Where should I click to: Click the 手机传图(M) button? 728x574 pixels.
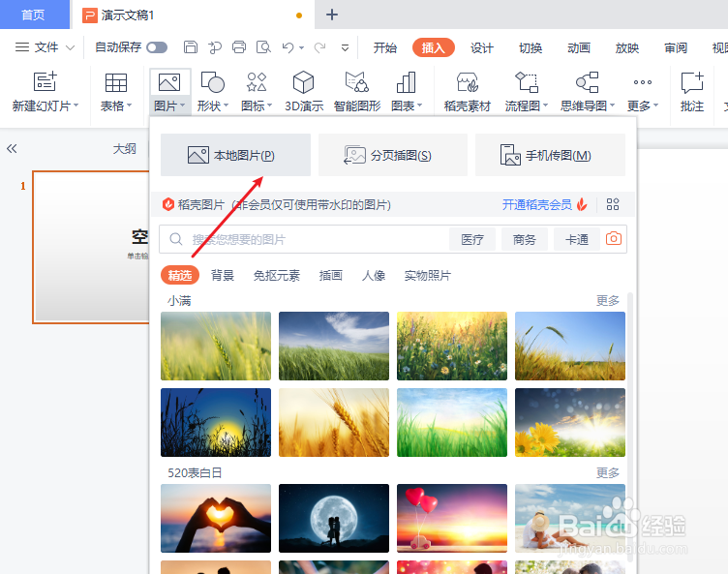pos(550,155)
